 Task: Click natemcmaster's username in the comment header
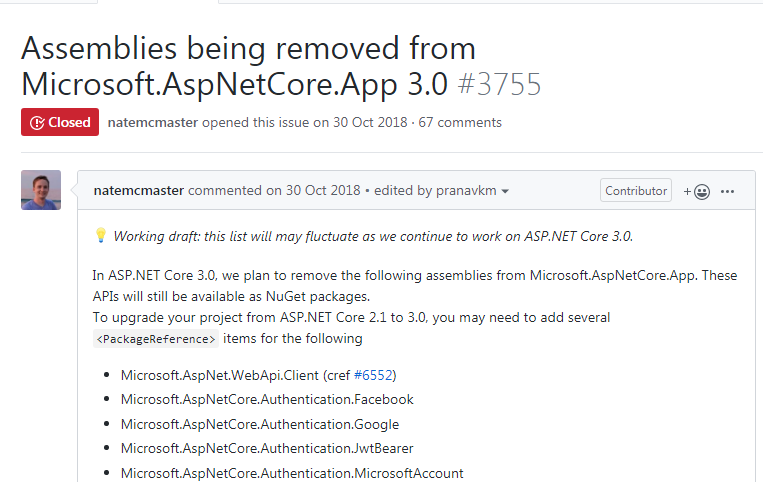[x=138, y=191]
